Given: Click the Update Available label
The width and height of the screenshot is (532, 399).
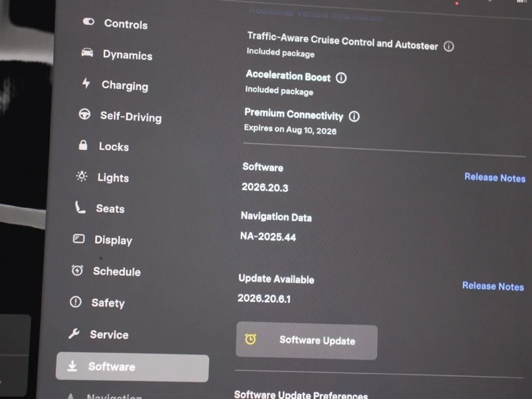Looking at the screenshot, I should click(x=276, y=279).
